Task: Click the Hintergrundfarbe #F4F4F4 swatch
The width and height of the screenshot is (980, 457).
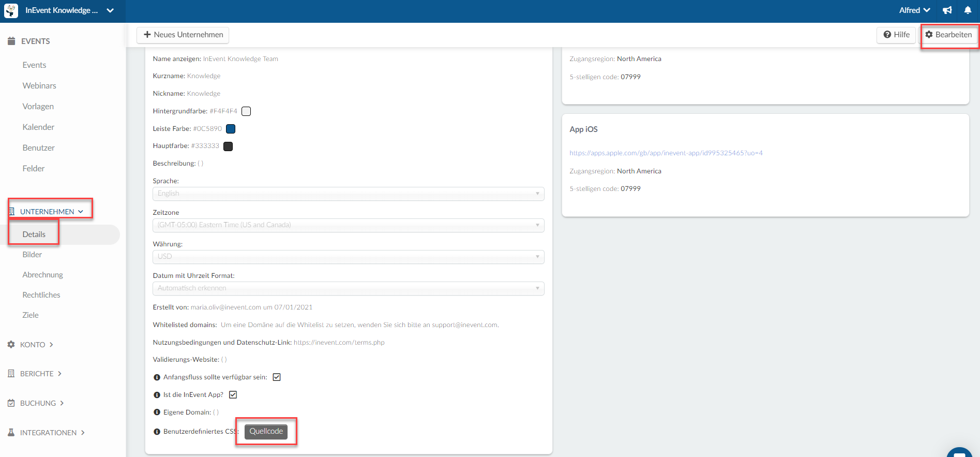Action: coord(246,111)
